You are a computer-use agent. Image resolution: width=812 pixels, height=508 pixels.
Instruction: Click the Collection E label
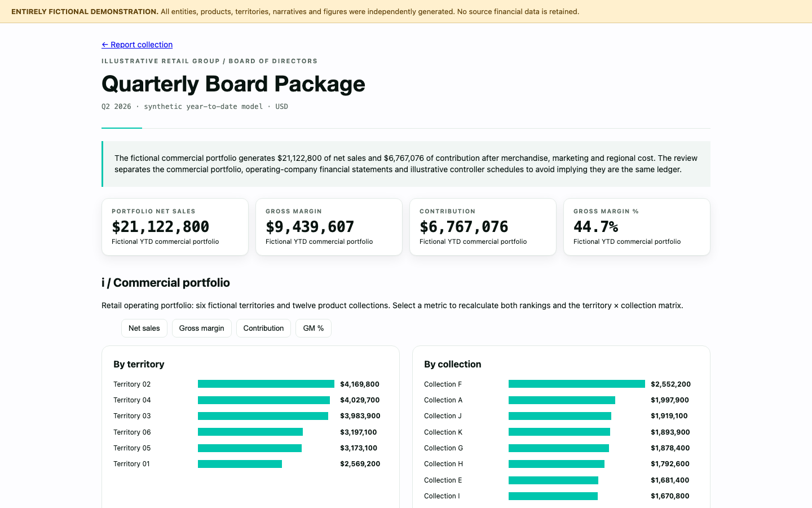pos(443,480)
